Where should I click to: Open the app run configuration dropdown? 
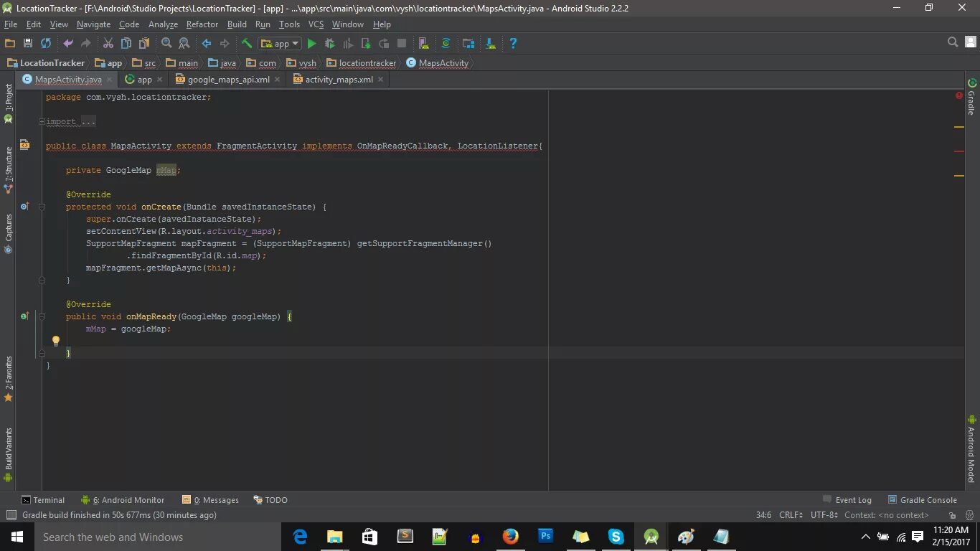coord(280,43)
